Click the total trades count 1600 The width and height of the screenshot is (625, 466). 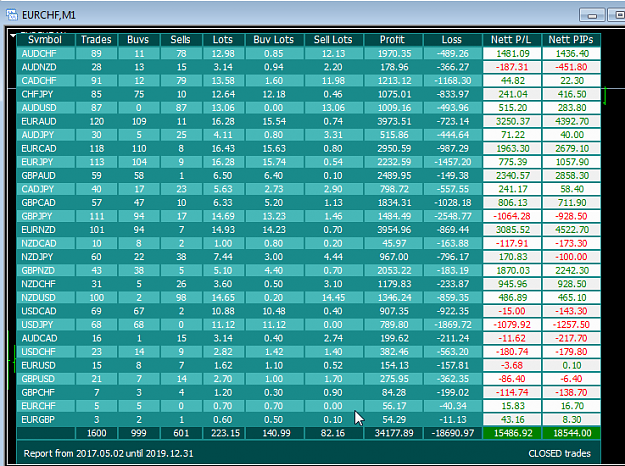pyautogui.click(x=96, y=433)
